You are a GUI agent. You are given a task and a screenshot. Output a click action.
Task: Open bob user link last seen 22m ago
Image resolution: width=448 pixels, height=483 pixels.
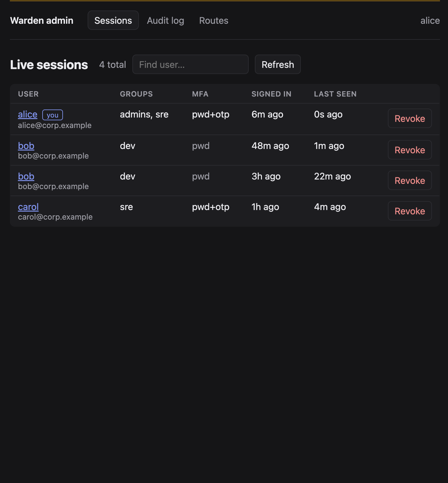pyautogui.click(x=26, y=176)
